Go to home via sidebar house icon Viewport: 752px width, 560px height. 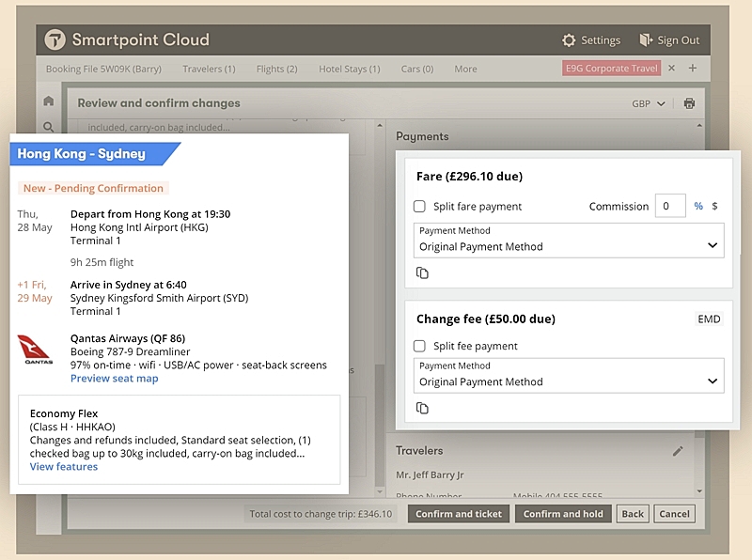point(49,101)
